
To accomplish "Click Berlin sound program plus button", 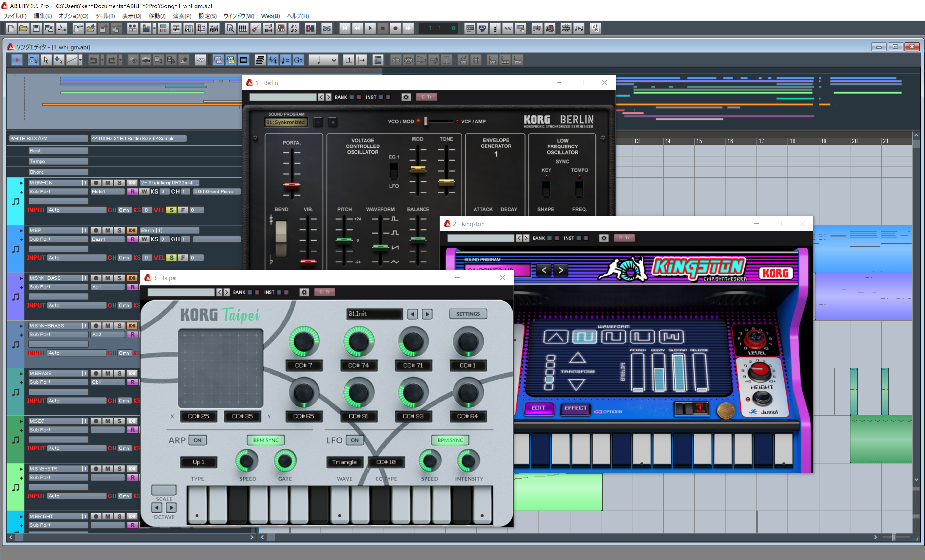I will pyautogui.click(x=333, y=122).
